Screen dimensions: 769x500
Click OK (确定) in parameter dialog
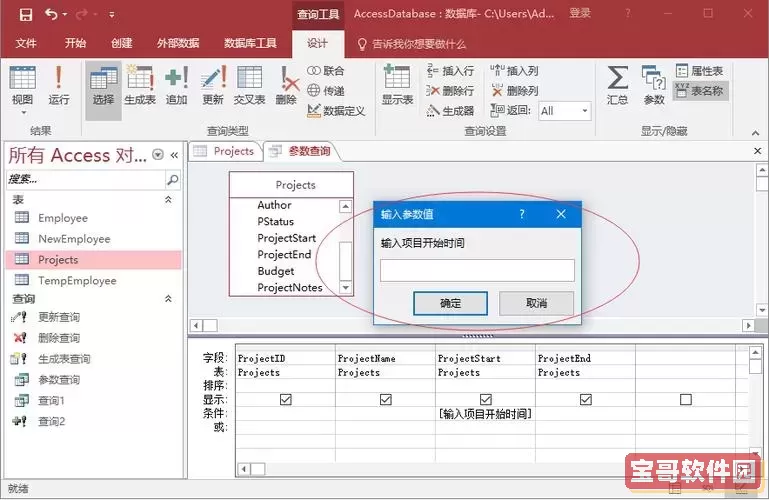point(450,303)
